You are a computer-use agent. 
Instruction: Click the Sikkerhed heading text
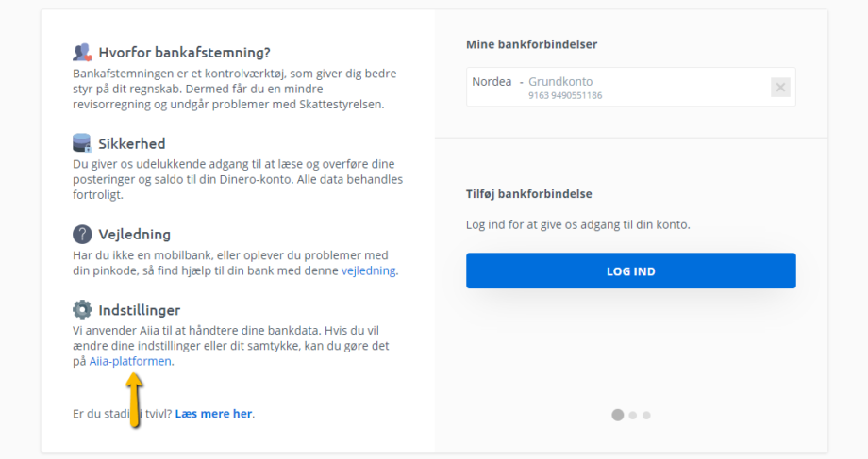132,144
